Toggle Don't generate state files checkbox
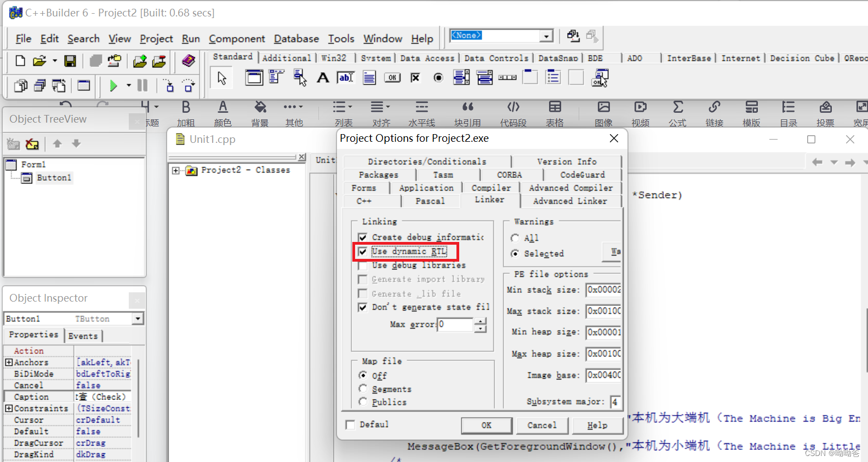Image resolution: width=868 pixels, height=462 pixels. click(363, 307)
